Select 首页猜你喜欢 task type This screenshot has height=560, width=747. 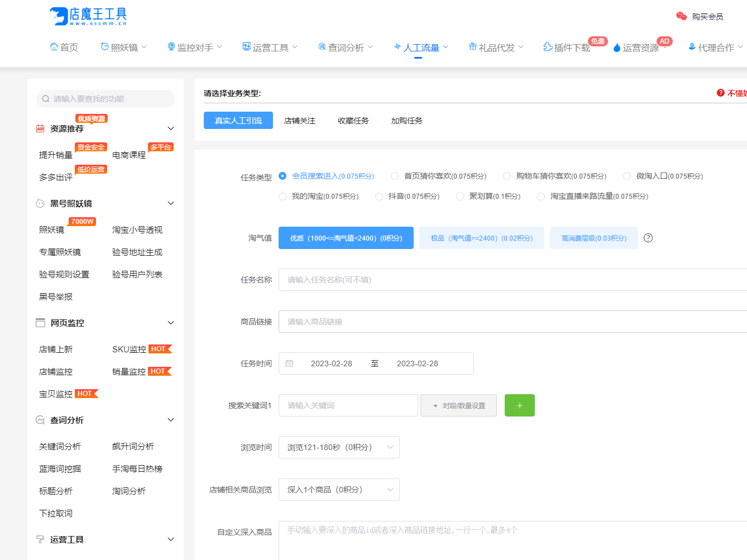[439, 176]
